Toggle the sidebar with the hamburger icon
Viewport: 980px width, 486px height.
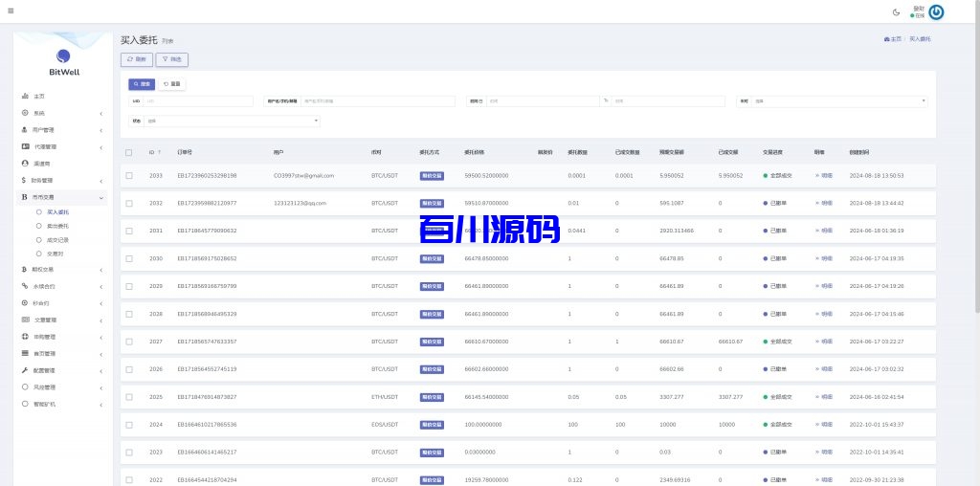[11, 11]
